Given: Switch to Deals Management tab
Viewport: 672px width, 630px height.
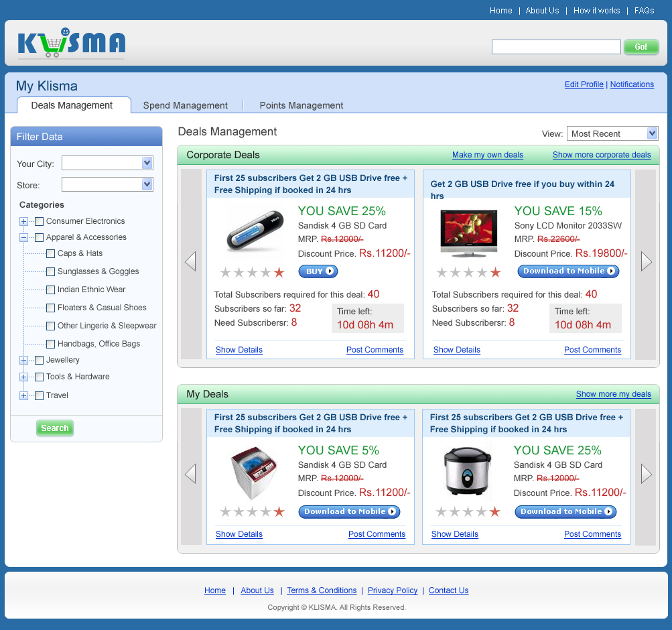Looking at the screenshot, I should point(72,105).
